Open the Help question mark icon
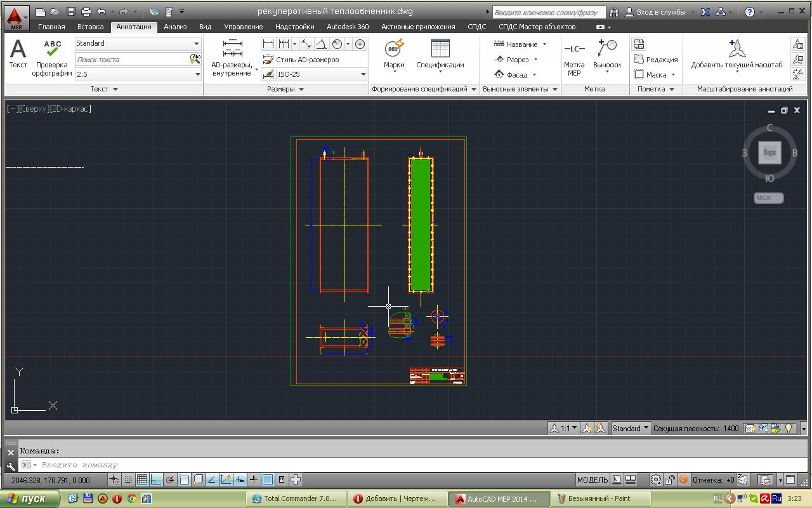812x508 pixels. 750,11
